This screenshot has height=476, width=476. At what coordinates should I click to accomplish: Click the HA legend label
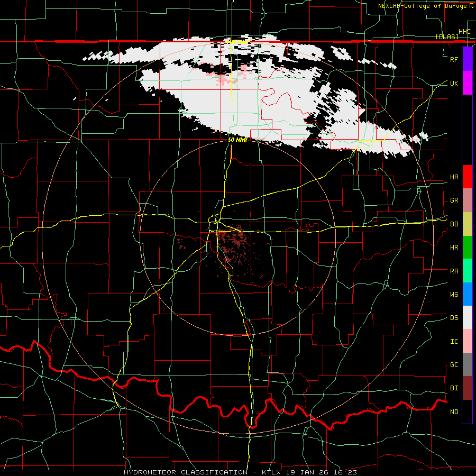[x=454, y=177]
